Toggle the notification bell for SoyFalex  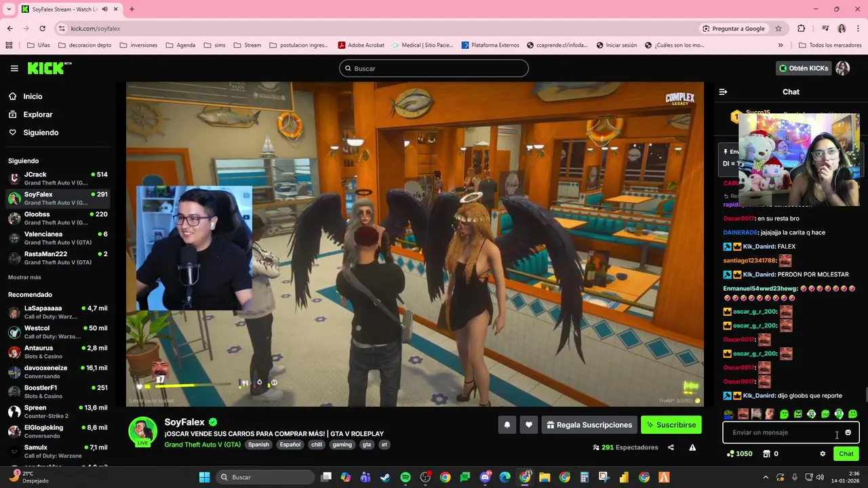[x=507, y=425]
